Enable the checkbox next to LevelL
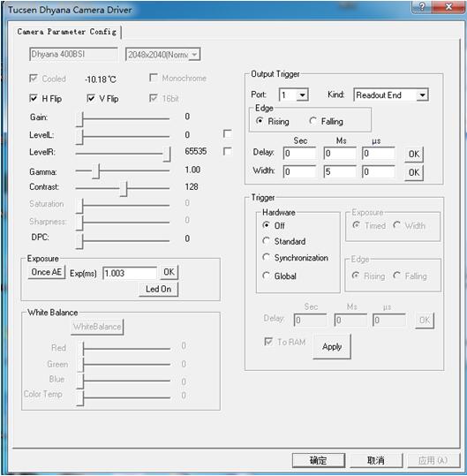Viewport: 467px width, 476px height. pos(227,134)
